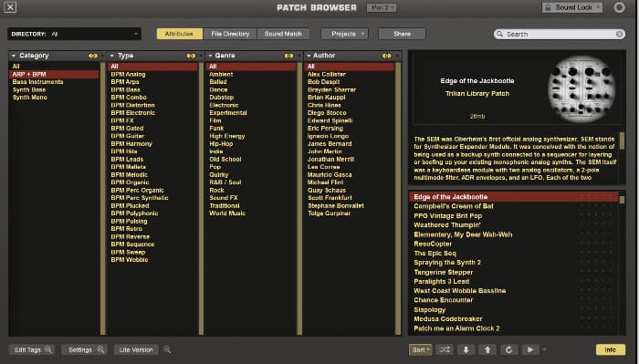
Task: Click the Share button
Action: [x=403, y=34]
